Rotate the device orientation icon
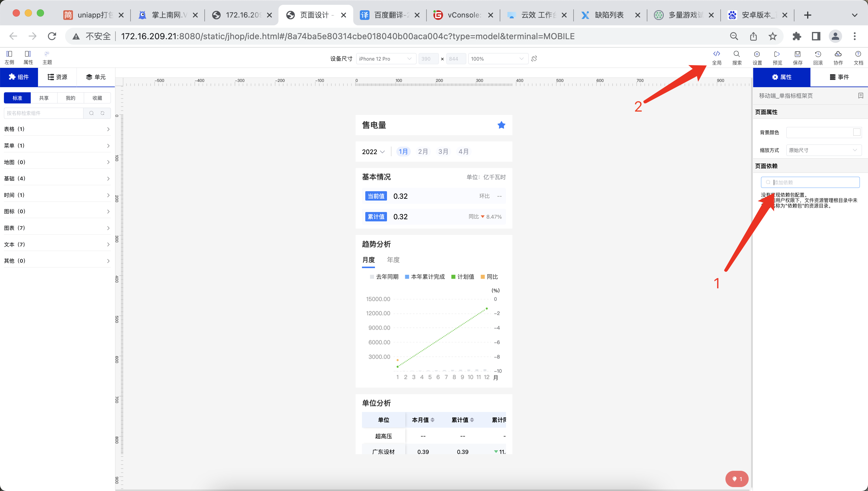868x491 pixels. coord(534,59)
